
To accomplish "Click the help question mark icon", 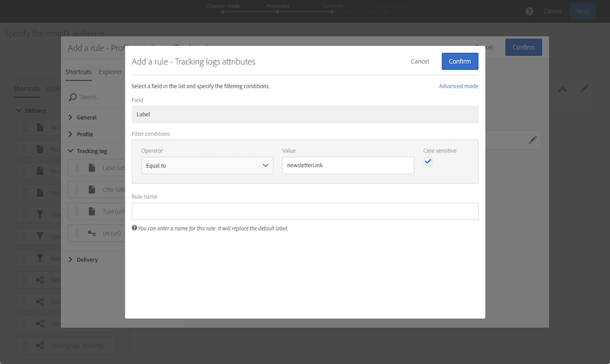I will click(529, 12).
